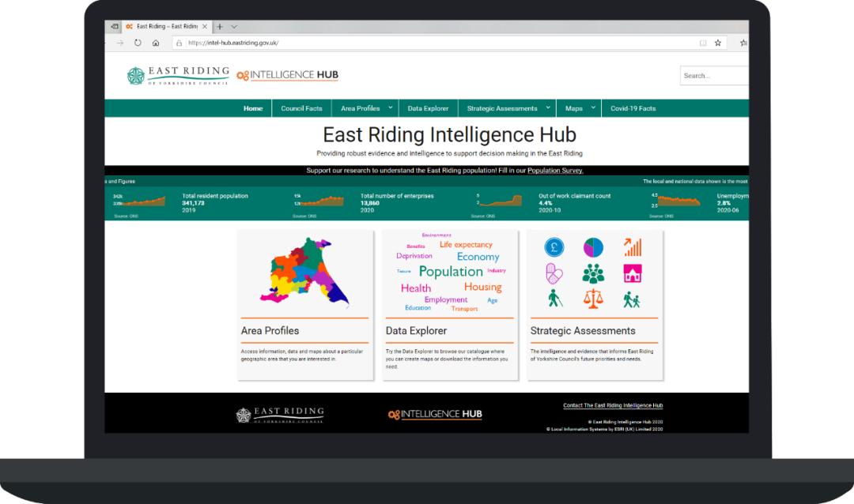Open a new browser tab with plus
The width and height of the screenshot is (854, 504).
click(220, 26)
